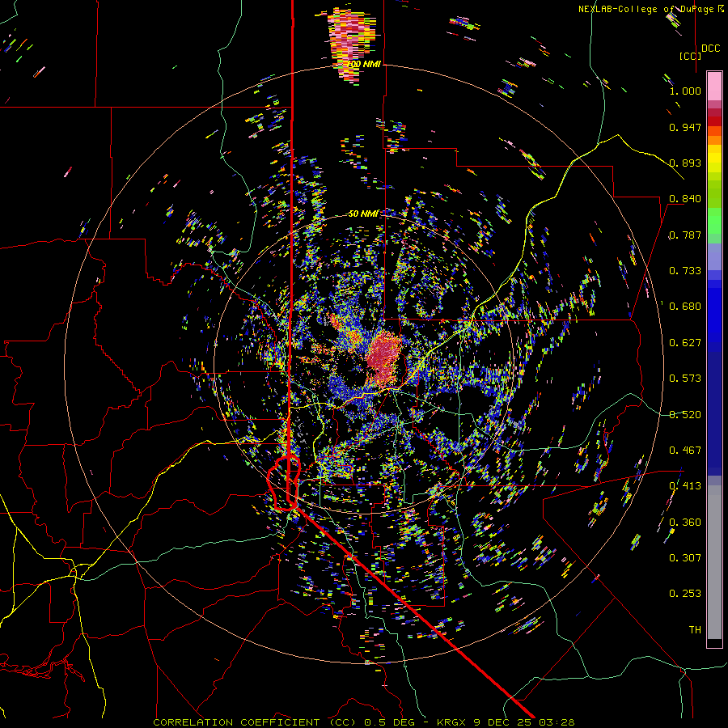The width and height of the screenshot is (728, 728).
Task: Click the CORRELATION COEFFICIENT caption text
Action: [236, 722]
